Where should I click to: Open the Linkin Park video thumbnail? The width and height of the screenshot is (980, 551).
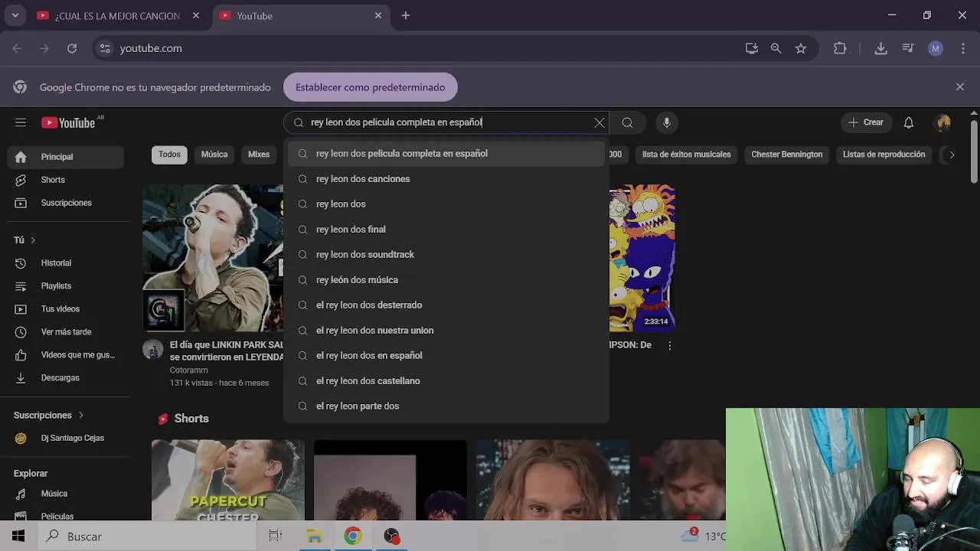point(213,258)
